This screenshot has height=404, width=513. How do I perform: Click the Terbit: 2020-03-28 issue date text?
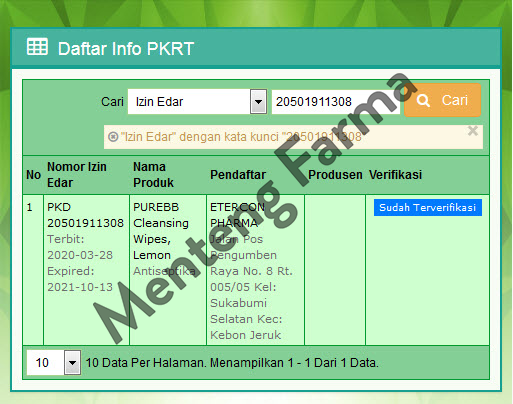click(x=80, y=247)
